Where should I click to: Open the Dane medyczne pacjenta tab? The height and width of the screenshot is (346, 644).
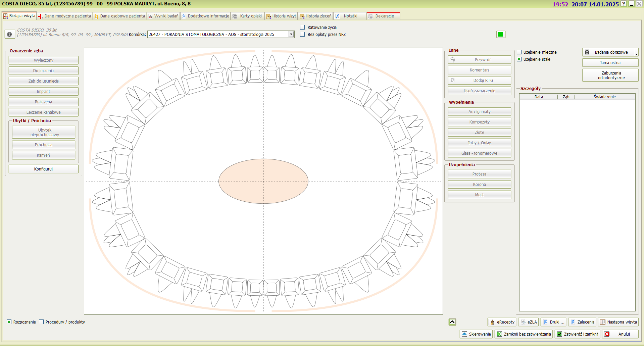coord(64,16)
